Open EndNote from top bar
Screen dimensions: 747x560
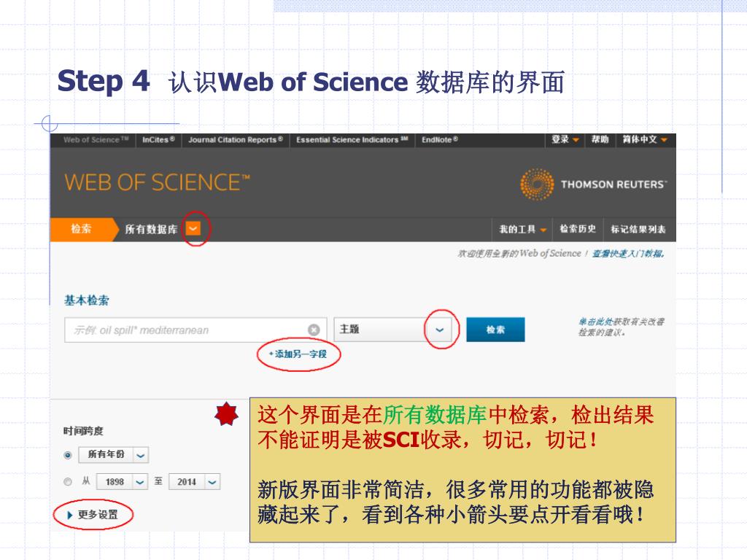coord(440,139)
